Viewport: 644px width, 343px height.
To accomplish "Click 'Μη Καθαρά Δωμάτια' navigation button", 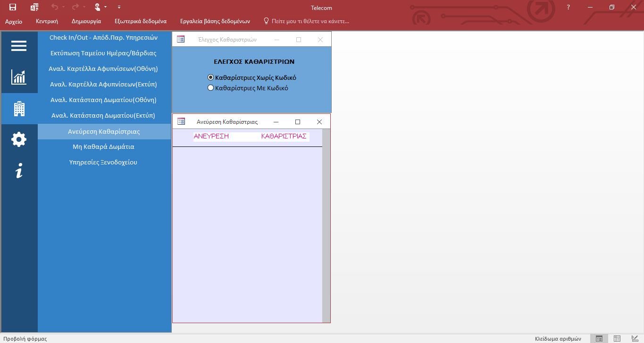I will pyautogui.click(x=103, y=146).
